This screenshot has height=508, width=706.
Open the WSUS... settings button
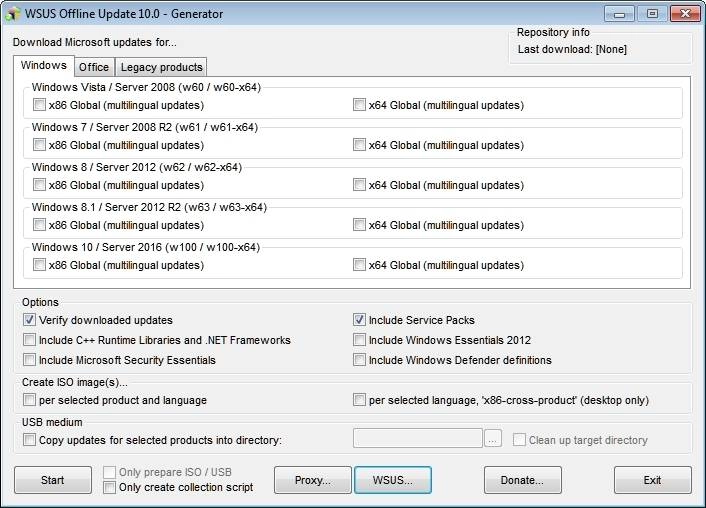tap(393, 480)
